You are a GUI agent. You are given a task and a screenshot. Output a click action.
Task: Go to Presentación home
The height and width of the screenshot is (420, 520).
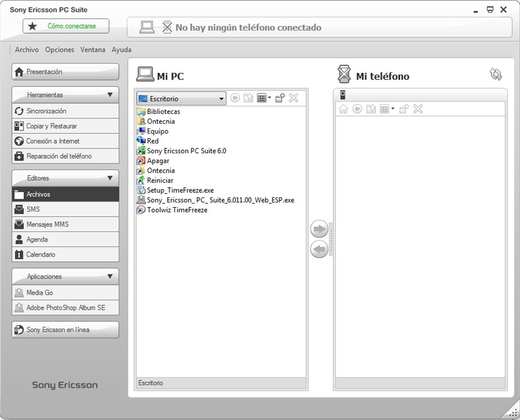click(x=65, y=72)
